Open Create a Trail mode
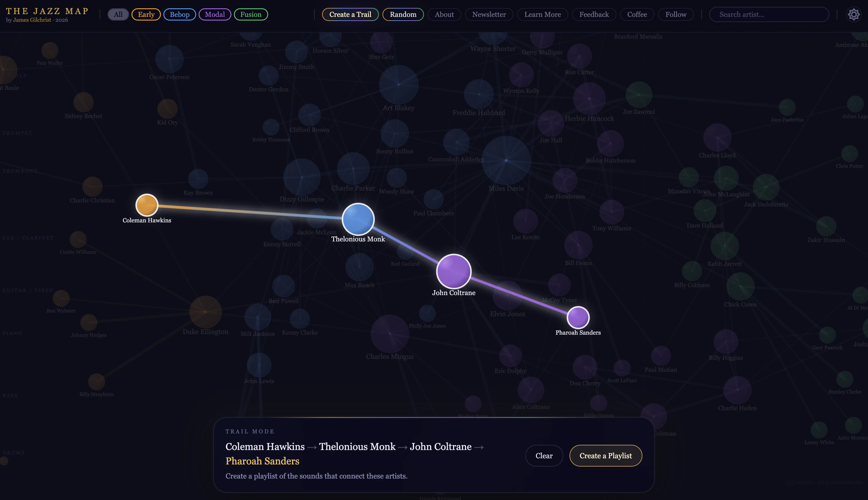Image resolution: width=868 pixels, height=500 pixels. point(350,14)
